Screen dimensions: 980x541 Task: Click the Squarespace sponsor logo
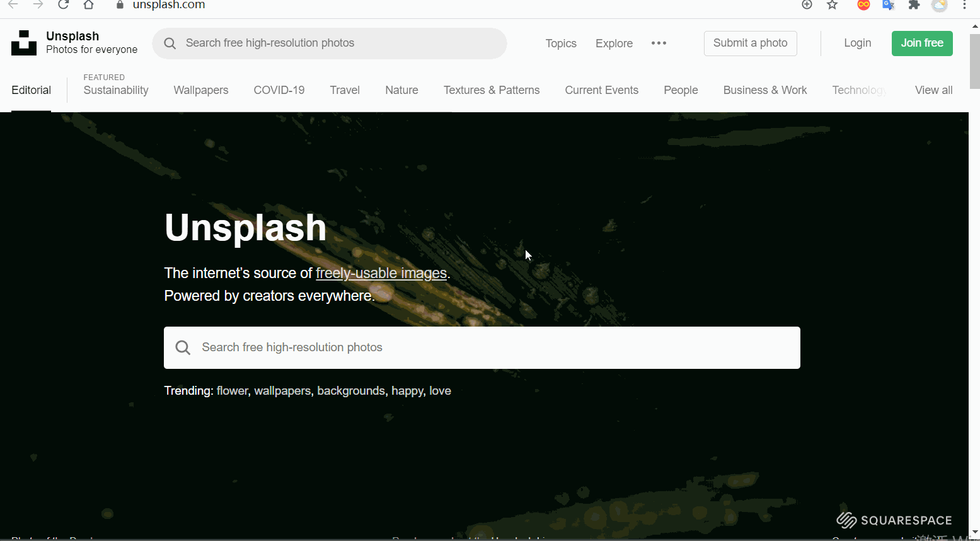894,520
